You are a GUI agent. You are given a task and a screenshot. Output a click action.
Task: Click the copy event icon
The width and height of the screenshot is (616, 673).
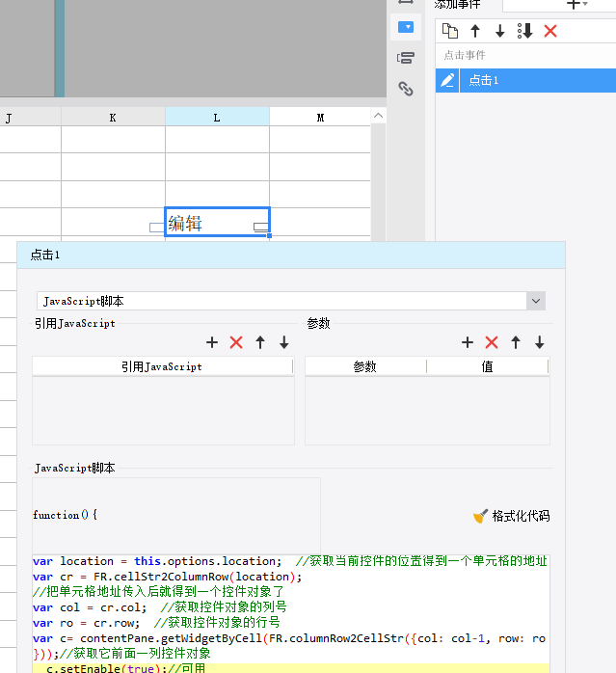click(450, 31)
